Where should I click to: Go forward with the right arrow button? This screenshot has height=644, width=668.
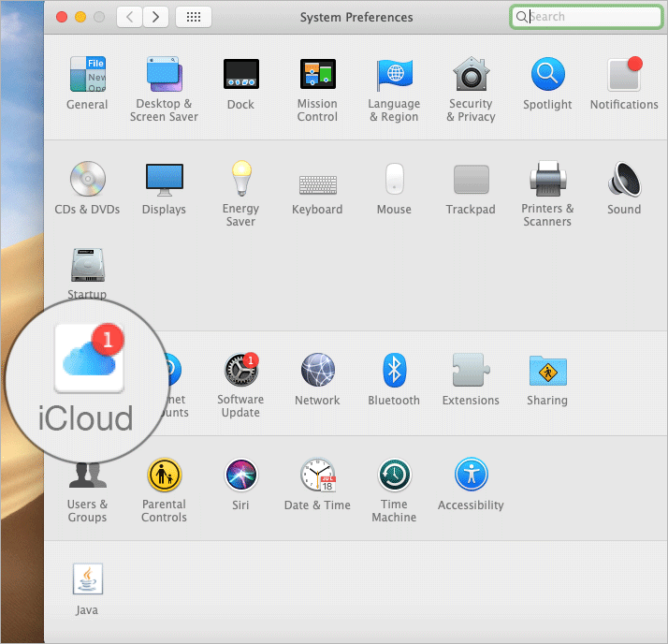[x=155, y=17]
